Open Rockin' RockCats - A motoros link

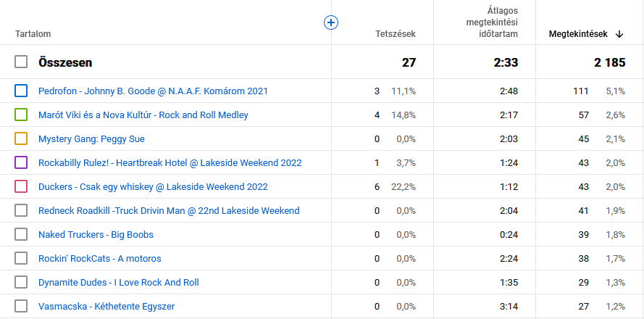point(99,259)
